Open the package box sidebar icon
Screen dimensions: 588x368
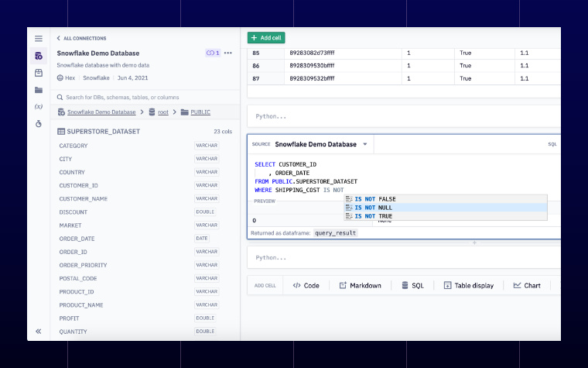click(39, 73)
